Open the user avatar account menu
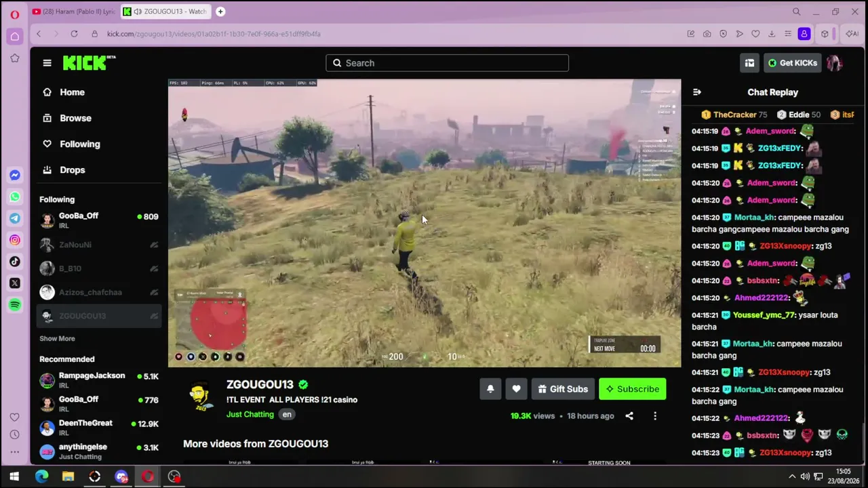The height and width of the screenshot is (488, 868). click(x=834, y=63)
